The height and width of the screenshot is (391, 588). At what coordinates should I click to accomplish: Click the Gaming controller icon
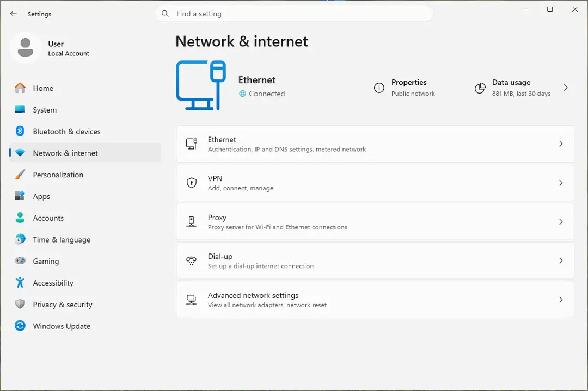(20, 260)
